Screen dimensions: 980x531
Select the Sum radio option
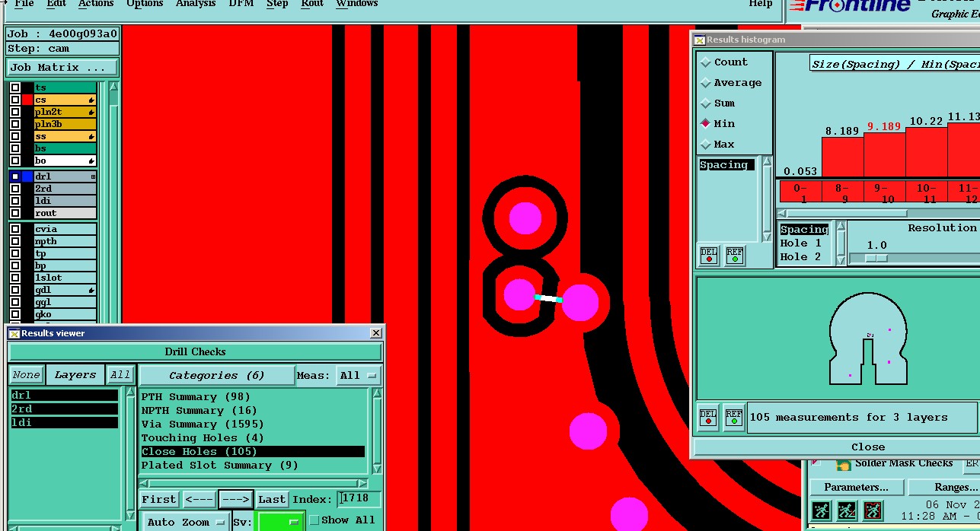pyautogui.click(x=706, y=103)
